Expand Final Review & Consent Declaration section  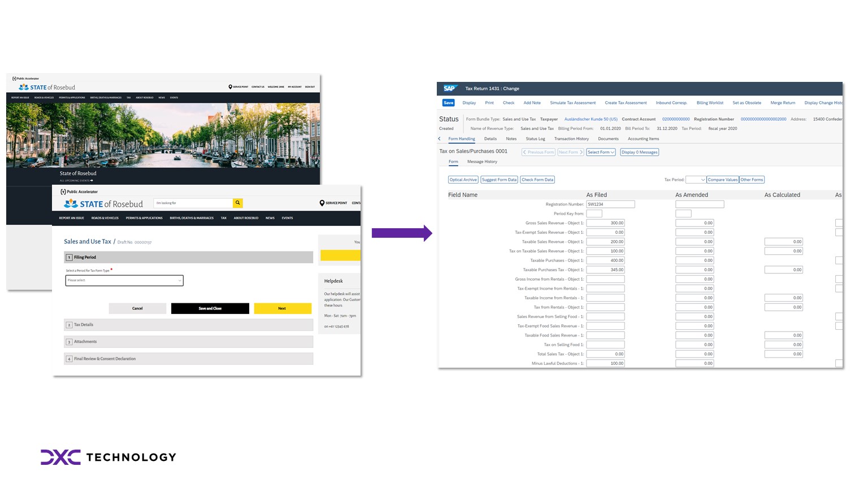pos(188,359)
